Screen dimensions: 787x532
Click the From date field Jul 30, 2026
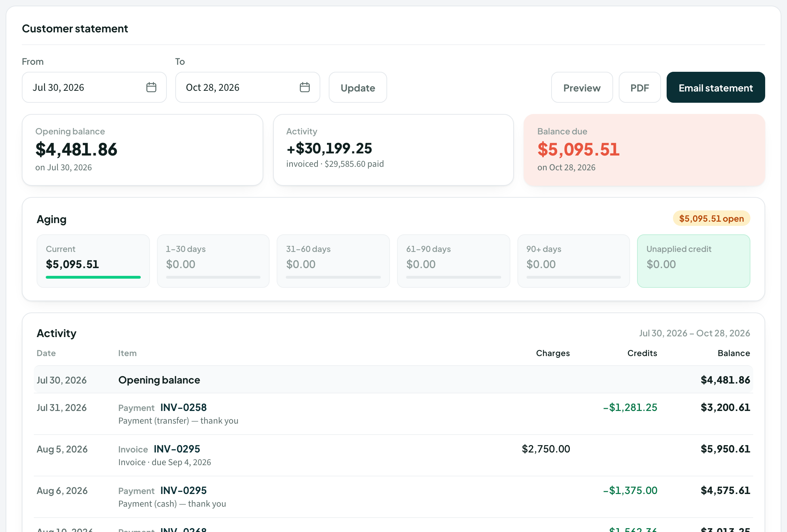[94, 87]
